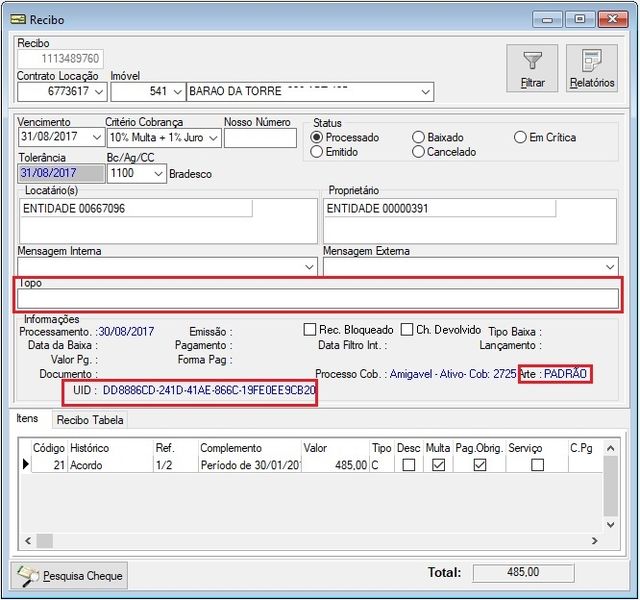Expand the Contrato Locação dropdown

point(97,92)
